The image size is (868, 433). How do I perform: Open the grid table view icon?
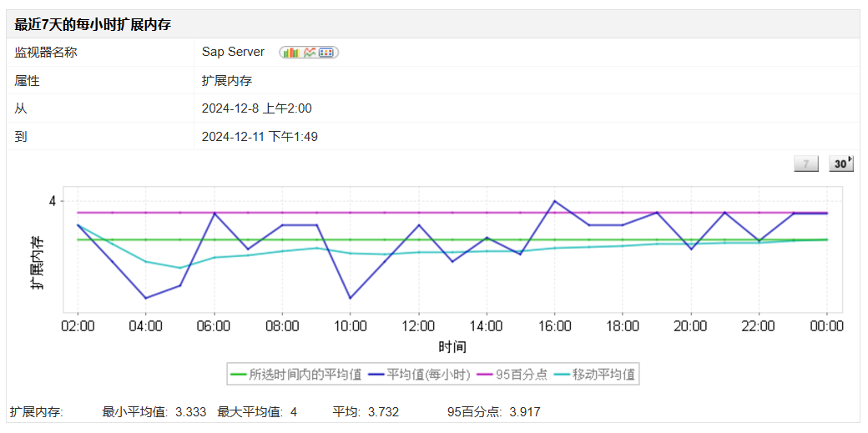326,53
